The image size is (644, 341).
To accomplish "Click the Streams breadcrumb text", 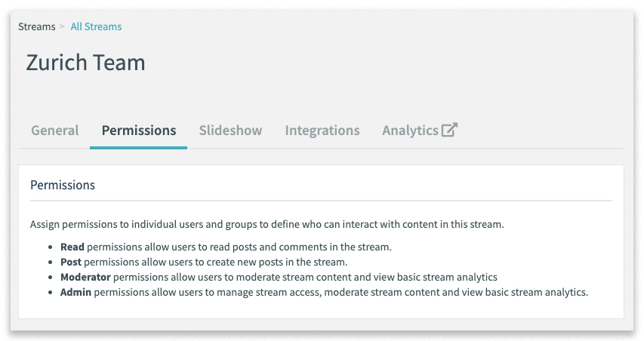I will pyautogui.click(x=36, y=26).
